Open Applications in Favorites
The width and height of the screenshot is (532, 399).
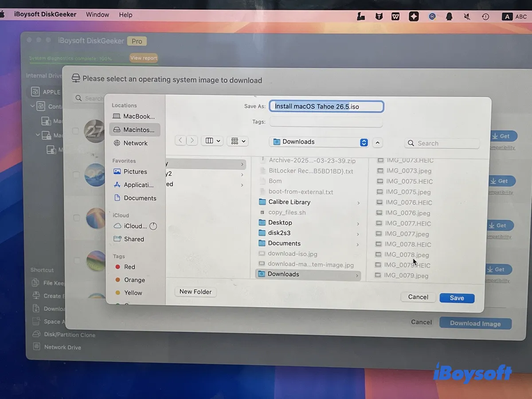(134, 185)
